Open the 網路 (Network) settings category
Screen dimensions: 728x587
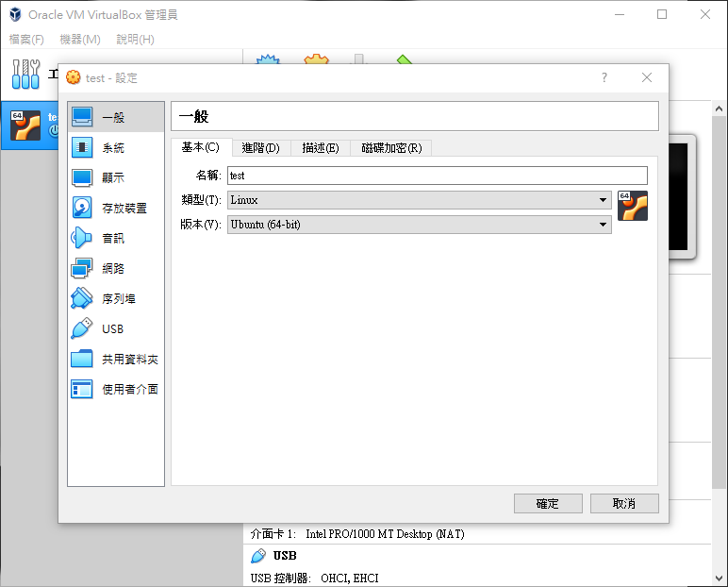116,268
